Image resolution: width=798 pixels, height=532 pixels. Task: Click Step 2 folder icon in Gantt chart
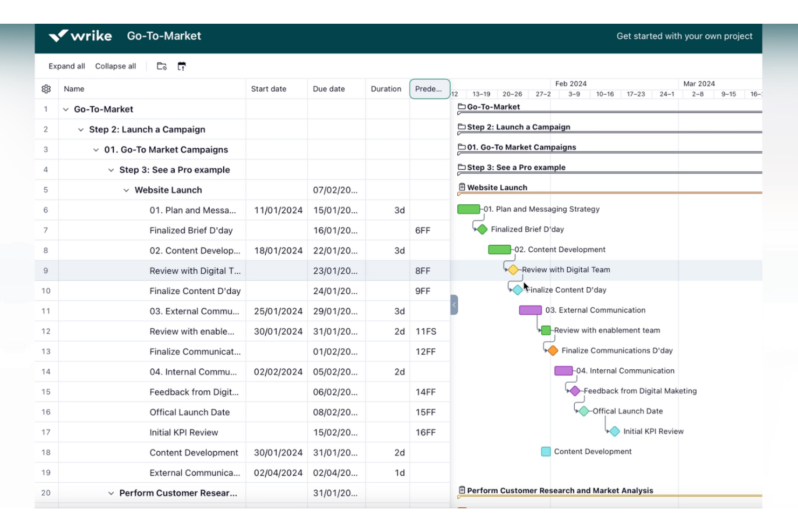[462, 127]
